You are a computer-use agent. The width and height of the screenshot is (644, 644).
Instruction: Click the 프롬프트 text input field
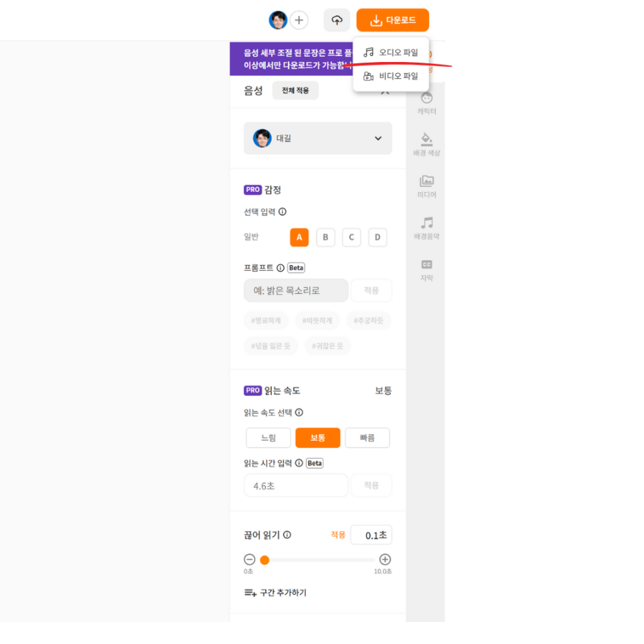tap(296, 291)
